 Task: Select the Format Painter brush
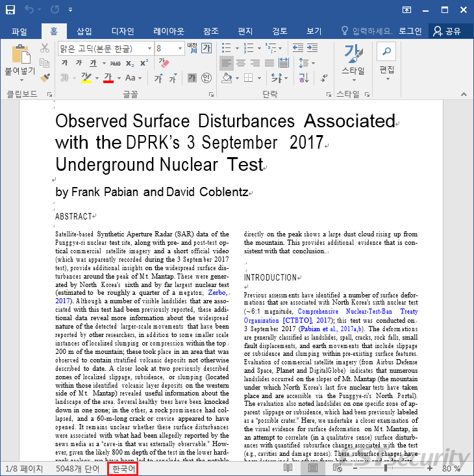[45, 78]
